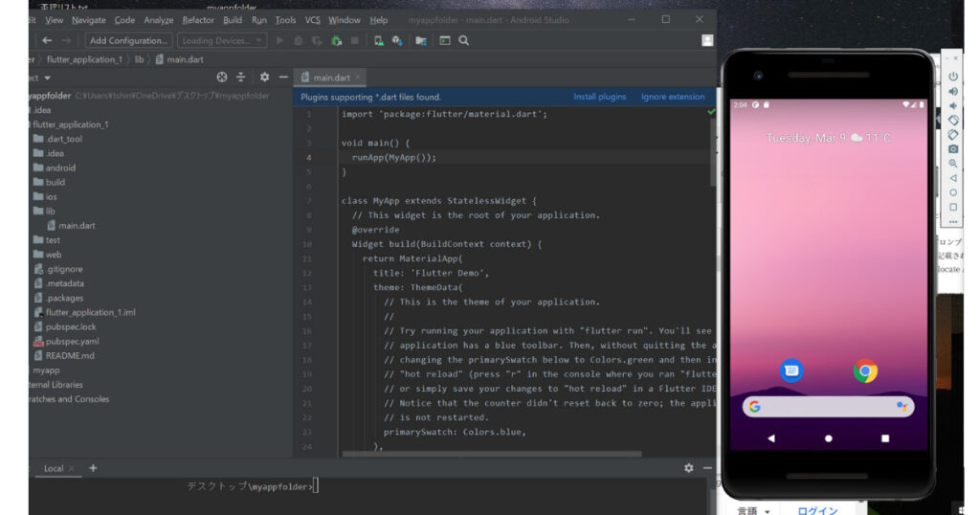Click the Forward navigation arrow in the toolbar

click(x=66, y=40)
